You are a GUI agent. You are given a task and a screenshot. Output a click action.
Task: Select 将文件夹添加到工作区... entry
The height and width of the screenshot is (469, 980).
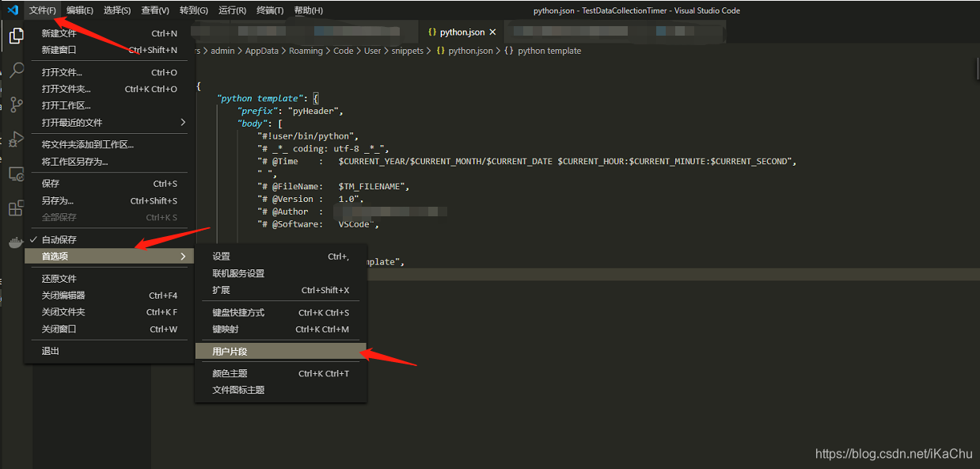[109, 144]
